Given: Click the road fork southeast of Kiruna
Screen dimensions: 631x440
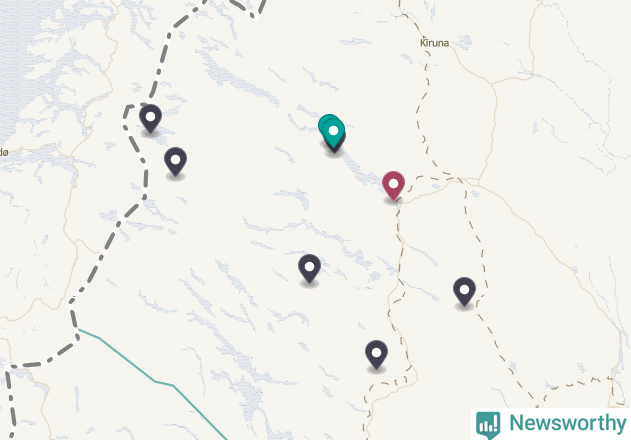Looking at the screenshot, I should 492,84.
